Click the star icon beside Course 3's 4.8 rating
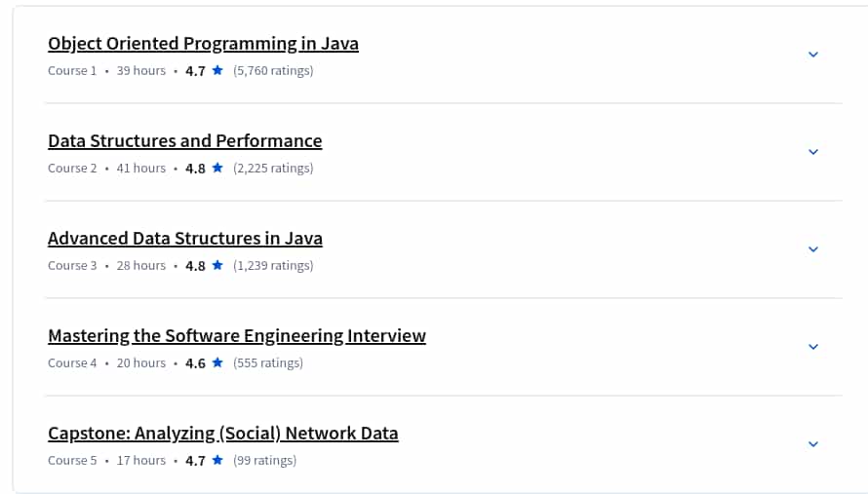 [217, 265]
